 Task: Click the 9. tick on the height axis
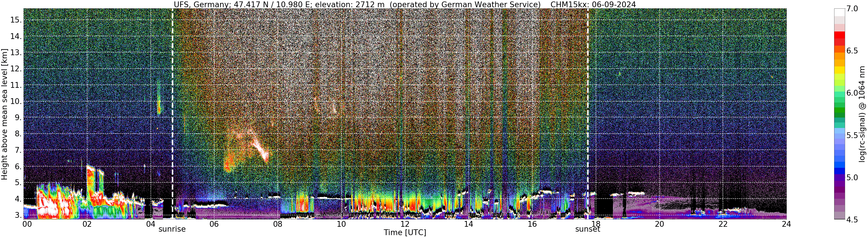coord(18,118)
